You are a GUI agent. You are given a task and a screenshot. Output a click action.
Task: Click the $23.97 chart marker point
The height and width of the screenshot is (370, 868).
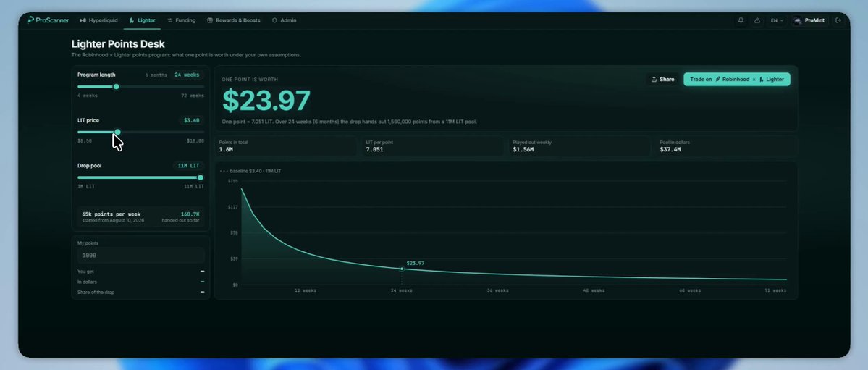(x=402, y=269)
